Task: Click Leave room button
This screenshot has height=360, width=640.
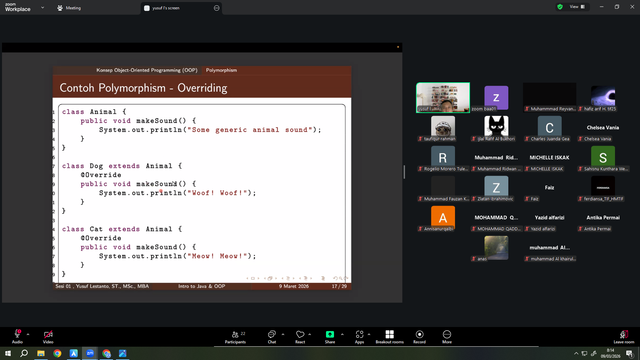Action: point(624,337)
